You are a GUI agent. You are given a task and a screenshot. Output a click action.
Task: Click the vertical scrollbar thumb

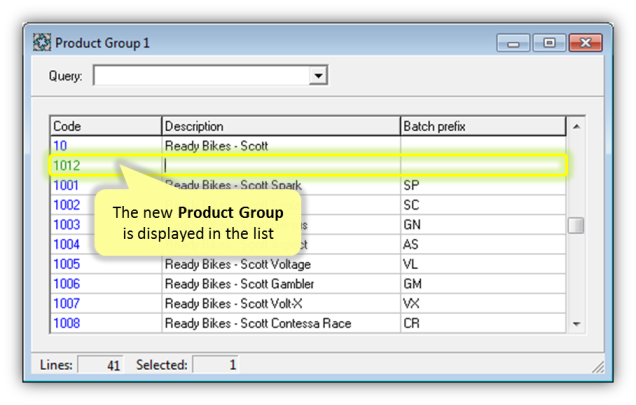576,226
